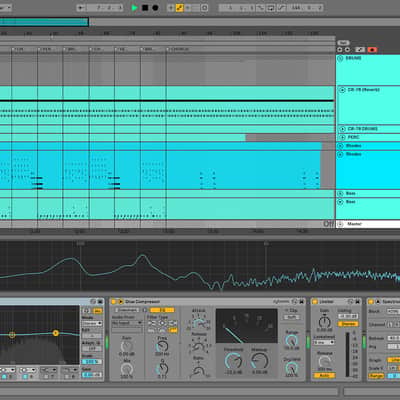Toggle the Limiter device activator
This screenshot has width=400, height=400.
coord(315,302)
